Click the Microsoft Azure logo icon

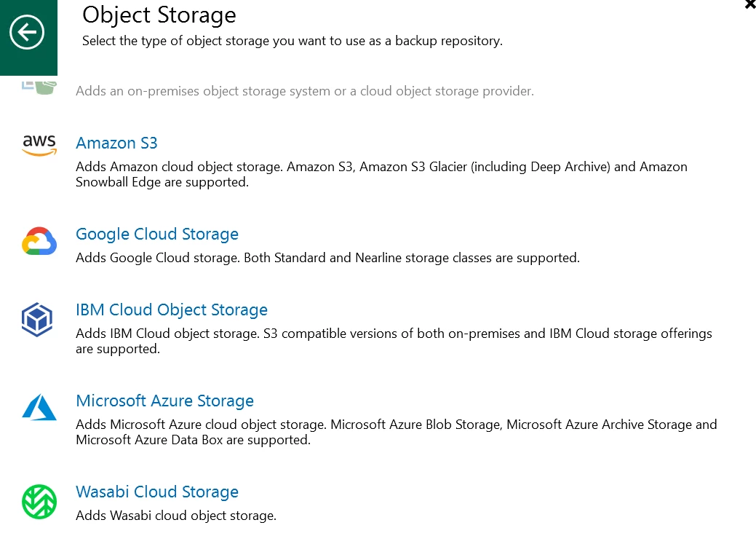click(x=39, y=407)
